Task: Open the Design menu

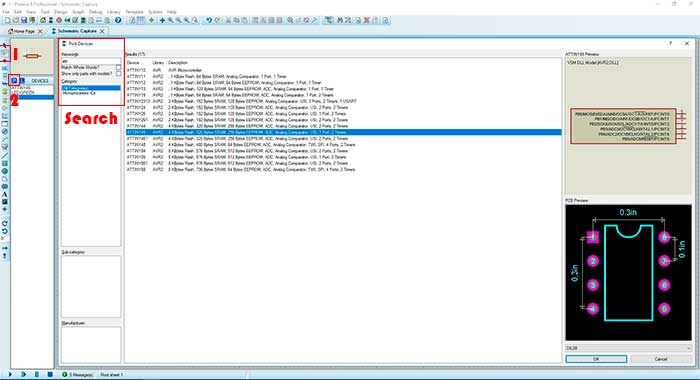Action: coord(61,12)
